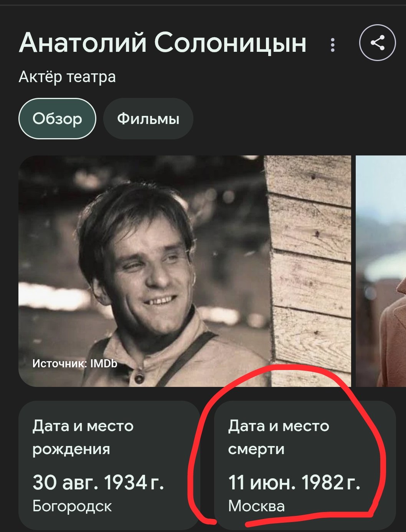Open the partially visible color photo

381,271
